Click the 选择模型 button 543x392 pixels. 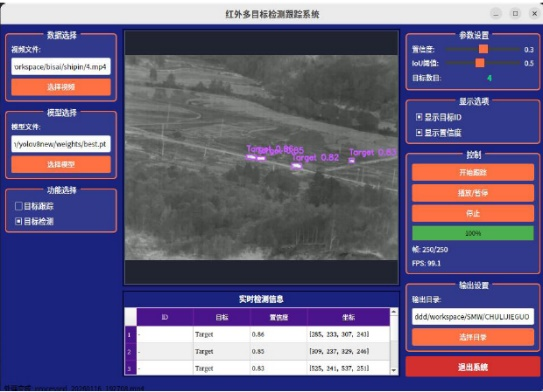point(61,164)
